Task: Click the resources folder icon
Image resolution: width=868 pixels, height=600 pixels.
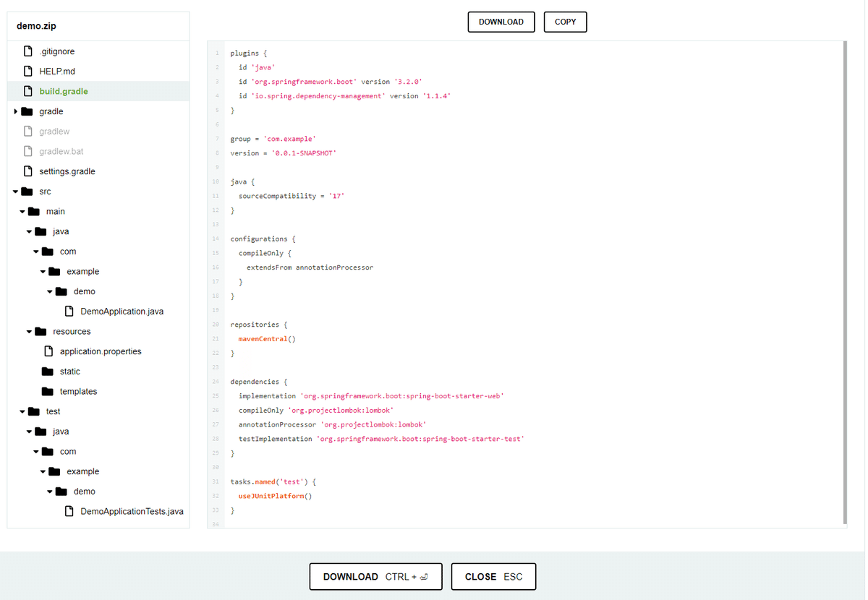Action: pyautogui.click(x=41, y=331)
